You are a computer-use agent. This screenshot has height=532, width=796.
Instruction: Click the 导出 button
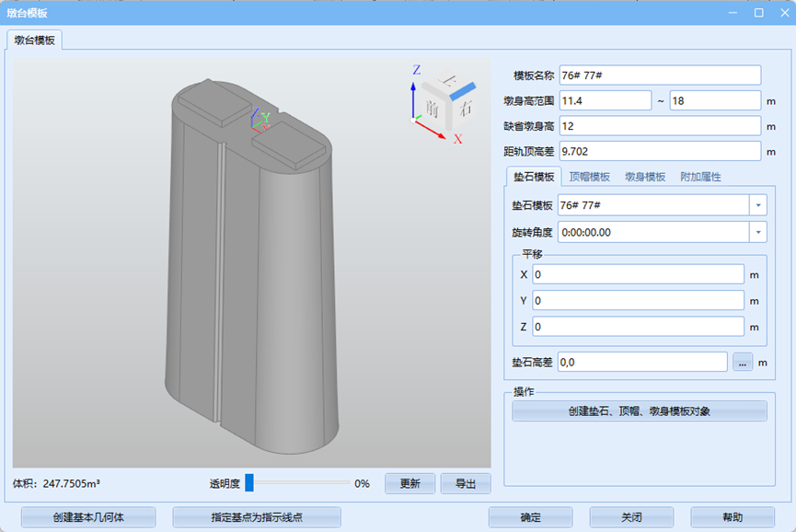click(466, 483)
